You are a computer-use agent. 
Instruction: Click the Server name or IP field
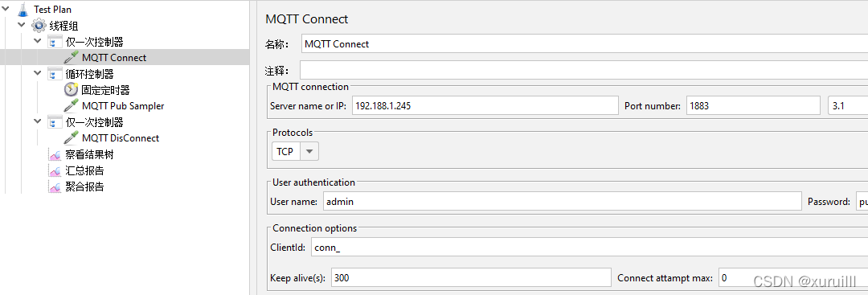click(x=485, y=105)
